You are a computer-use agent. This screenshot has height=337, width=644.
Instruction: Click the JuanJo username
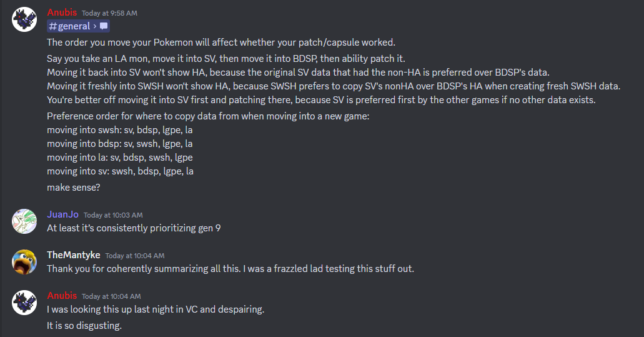tap(62, 214)
